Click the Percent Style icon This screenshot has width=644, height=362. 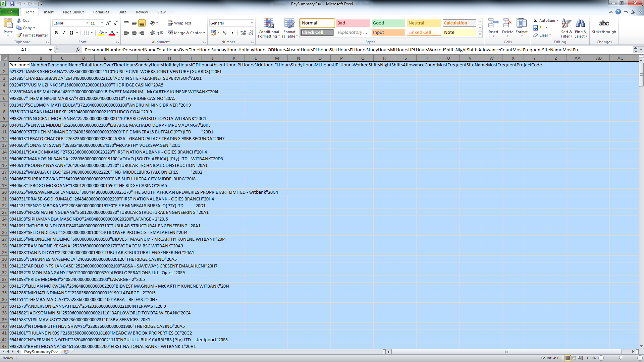tap(224, 33)
